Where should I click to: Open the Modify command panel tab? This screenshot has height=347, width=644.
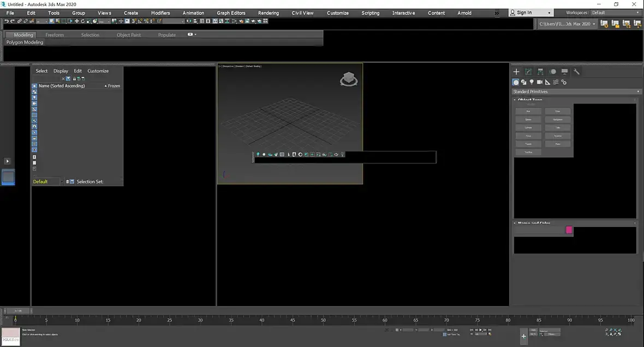(x=529, y=72)
